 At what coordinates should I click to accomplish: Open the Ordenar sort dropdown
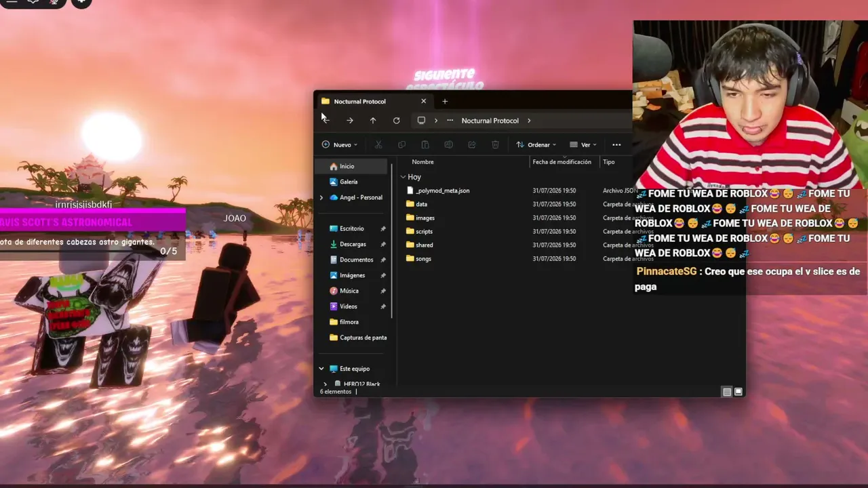[536, 144]
